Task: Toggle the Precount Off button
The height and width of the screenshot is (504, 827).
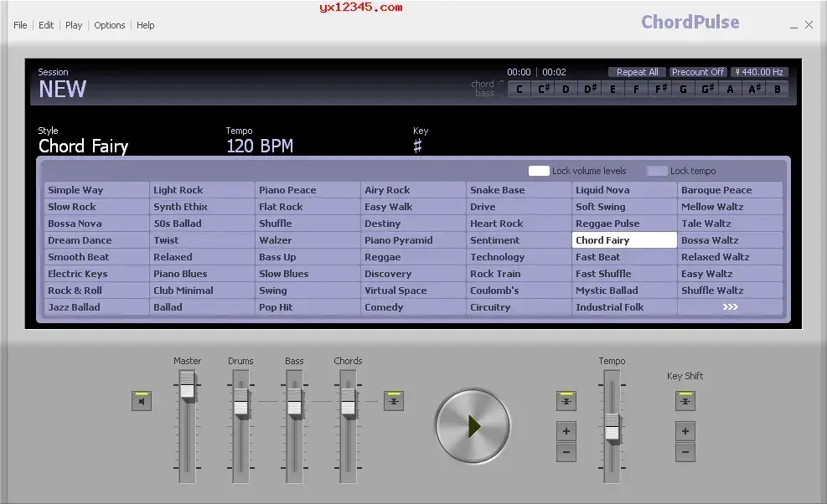Action: click(x=698, y=72)
